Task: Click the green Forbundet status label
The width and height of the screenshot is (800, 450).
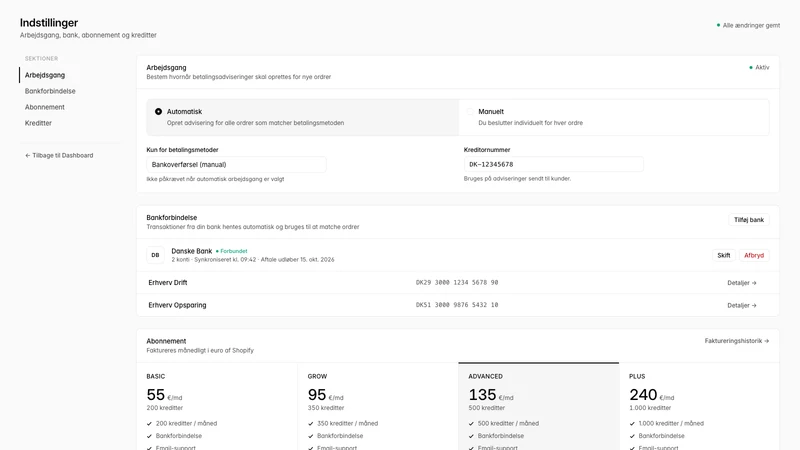Action: (232, 251)
